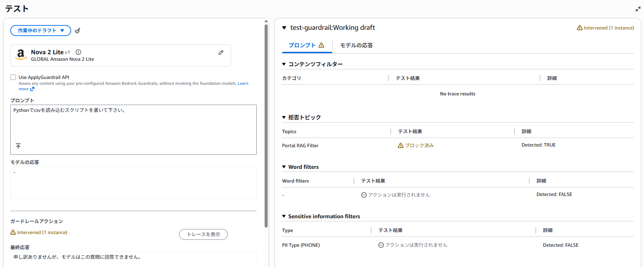644x267 pixels.
Task: Click Detected: FALSE in the PII Type row
Action: pos(561,245)
